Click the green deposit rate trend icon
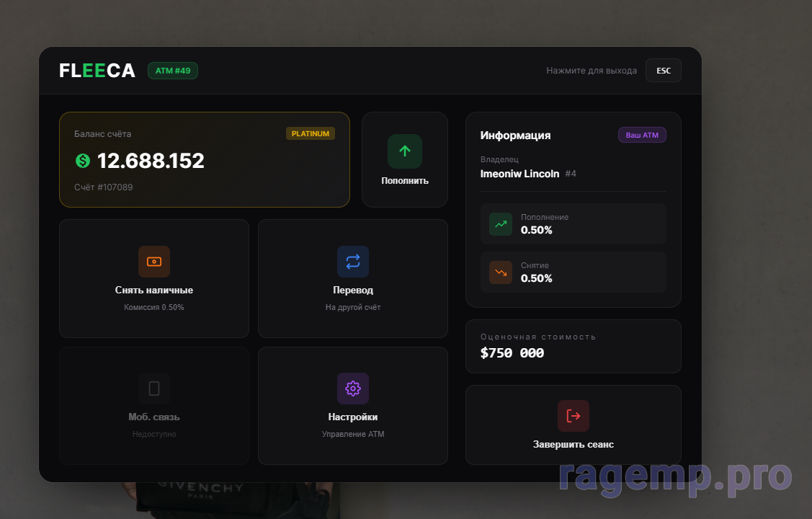 pos(501,224)
